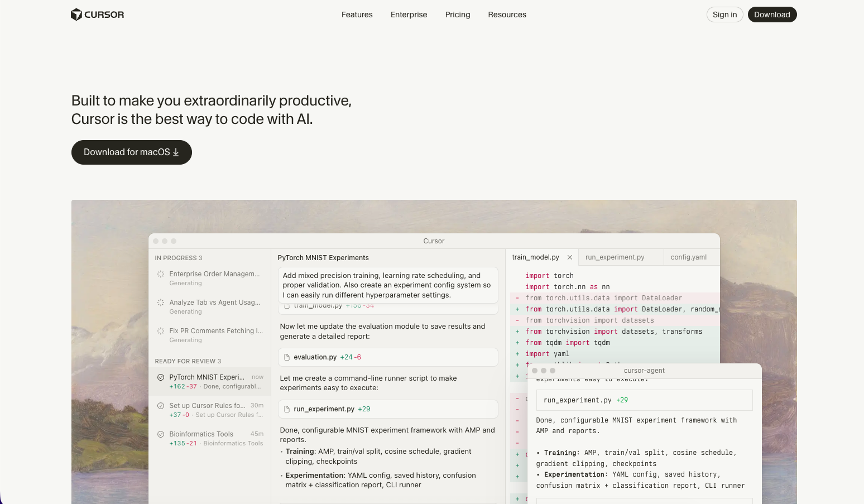This screenshot has height=504, width=864.
Task: Click the spinner icon beside Fix PR Comments
Action: [161, 331]
